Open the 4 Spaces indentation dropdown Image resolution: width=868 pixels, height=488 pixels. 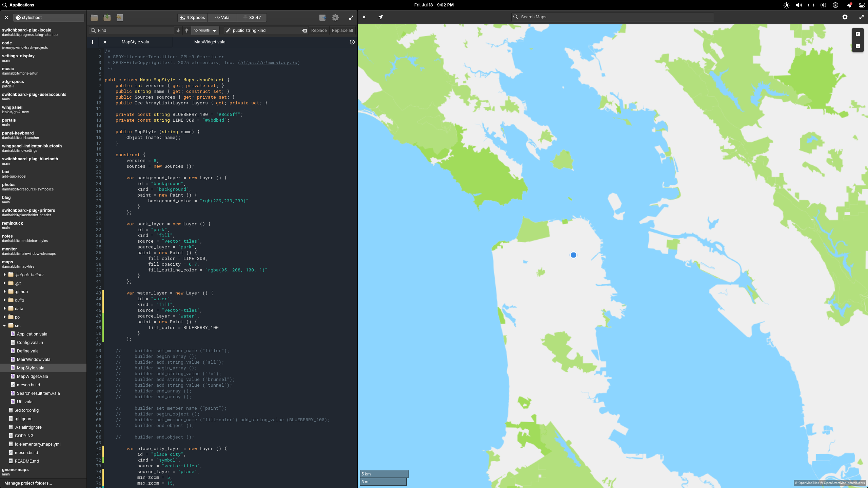point(192,18)
